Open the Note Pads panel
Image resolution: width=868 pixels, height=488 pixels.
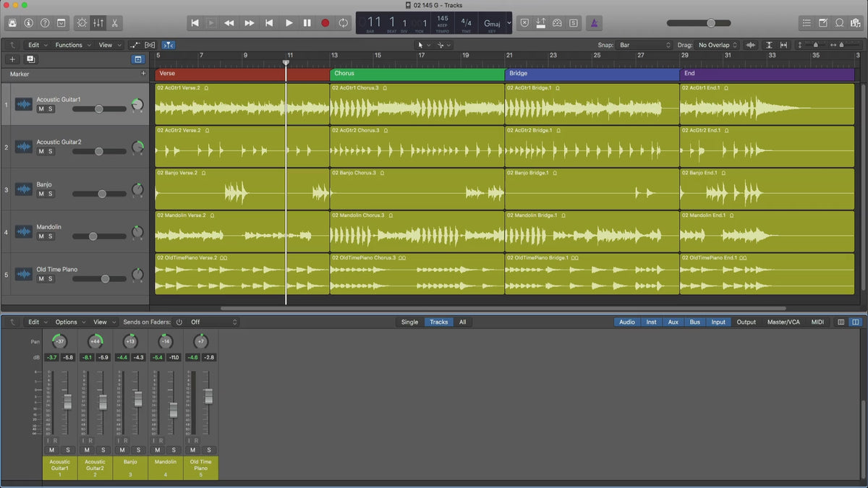point(822,23)
